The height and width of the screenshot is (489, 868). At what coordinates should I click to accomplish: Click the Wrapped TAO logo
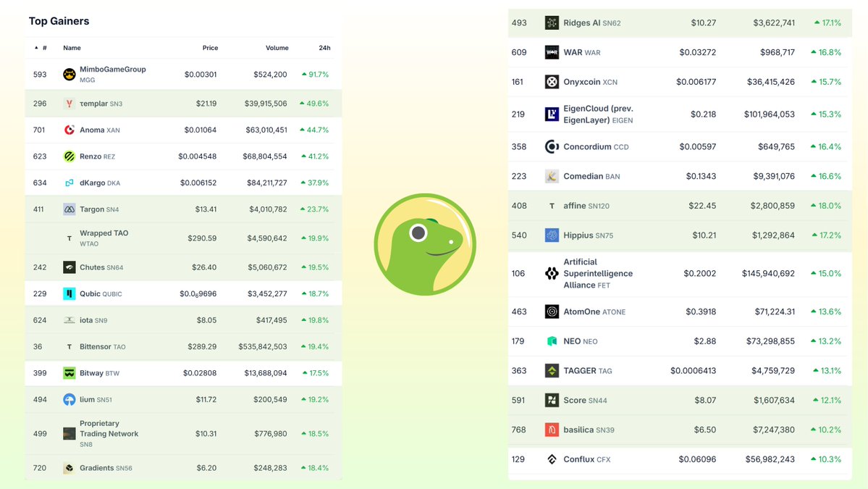[x=69, y=238]
